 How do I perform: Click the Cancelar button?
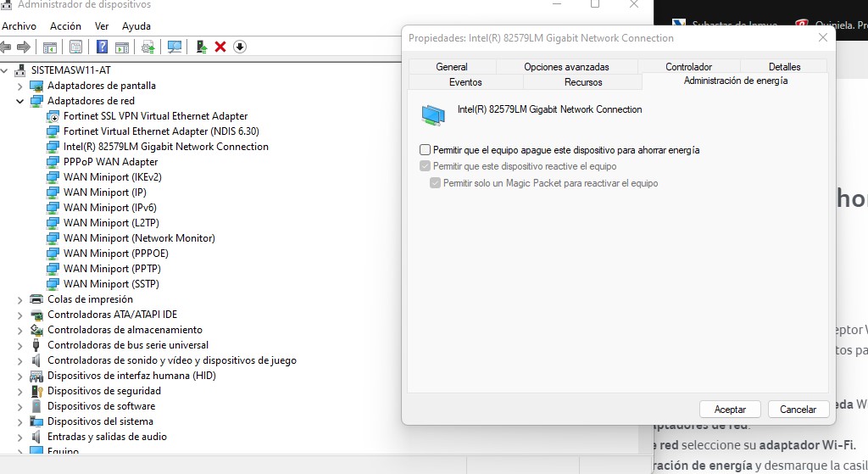(798, 410)
